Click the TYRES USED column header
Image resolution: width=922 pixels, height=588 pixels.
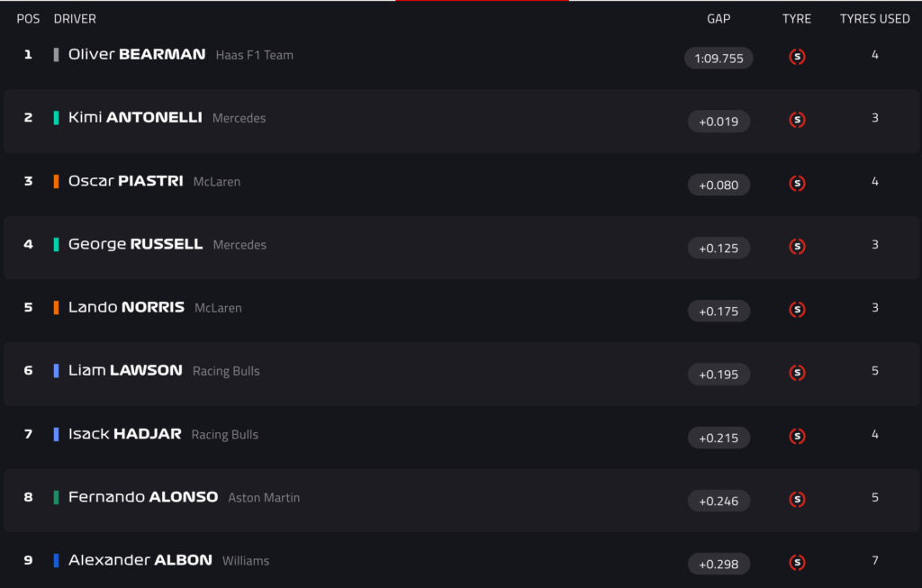coord(874,18)
